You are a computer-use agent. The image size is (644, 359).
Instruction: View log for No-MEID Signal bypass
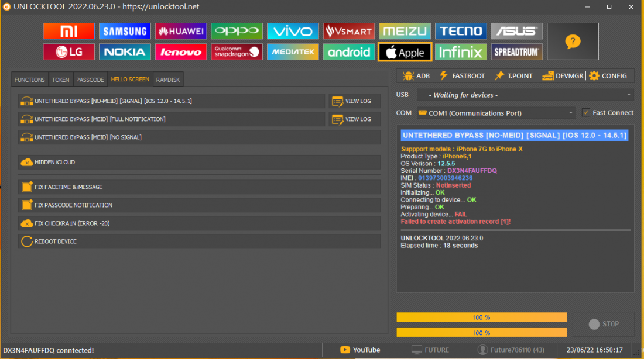point(354,101)
